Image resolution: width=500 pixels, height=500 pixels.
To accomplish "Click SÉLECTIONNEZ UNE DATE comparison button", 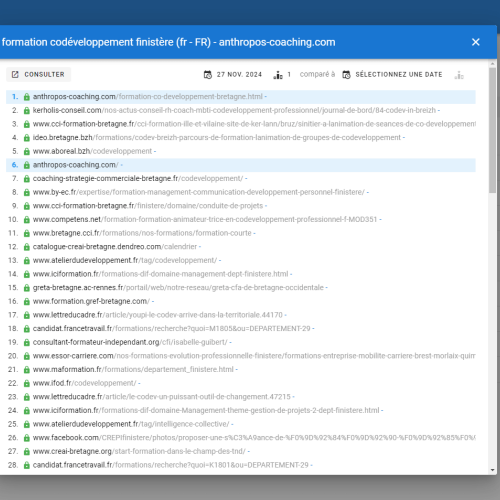I will coord(393,74).
